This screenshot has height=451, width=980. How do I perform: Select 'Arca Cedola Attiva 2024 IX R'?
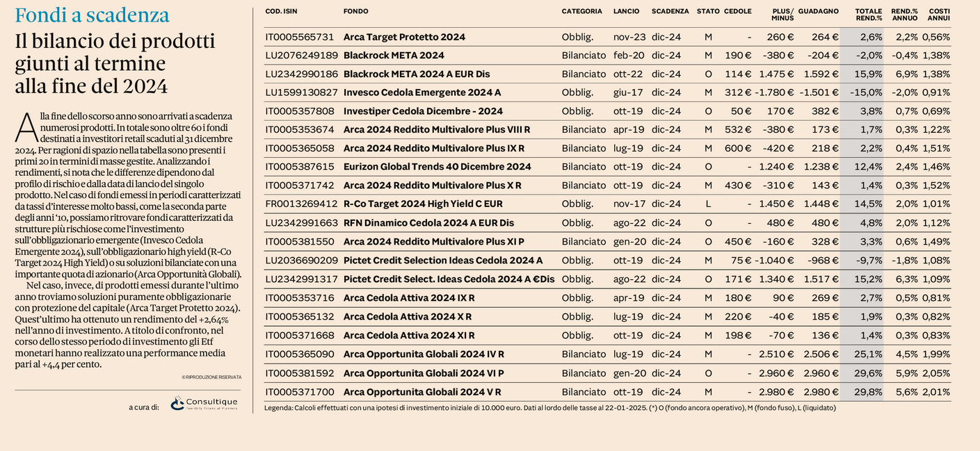point(409,298)
